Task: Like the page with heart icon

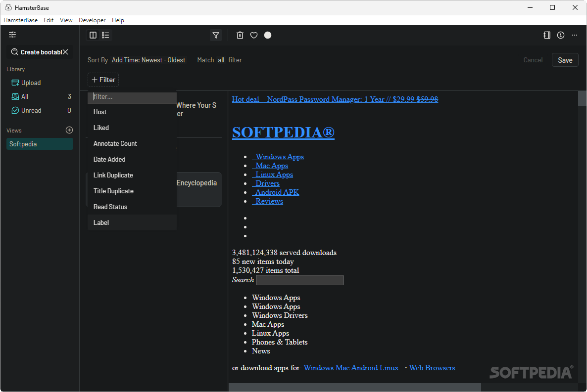Action: (x=254, y=35)
